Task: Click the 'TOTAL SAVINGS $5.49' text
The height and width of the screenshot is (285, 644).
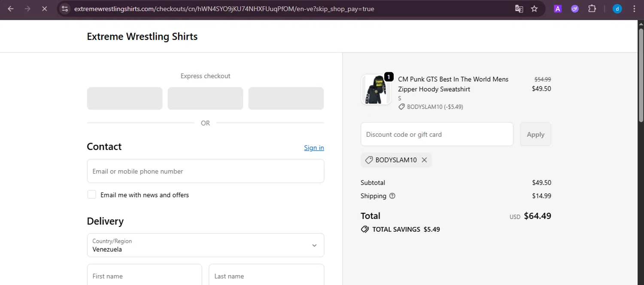Action: (x=406, y=230)
